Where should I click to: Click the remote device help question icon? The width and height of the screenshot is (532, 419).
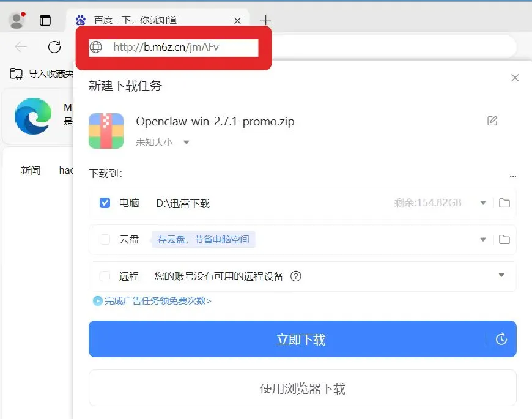pyautogui.click(x=296, y=276)
